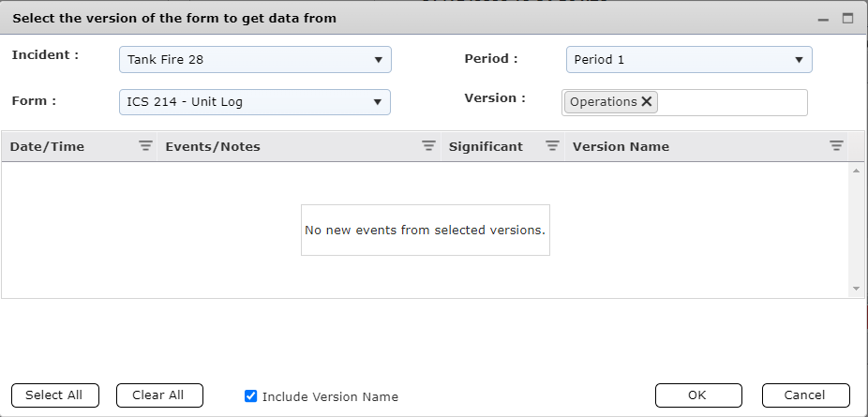The width and height of the screenshot is (868, 417).
Task: Sort by Events/Notes column header
Action: (213, 146)
